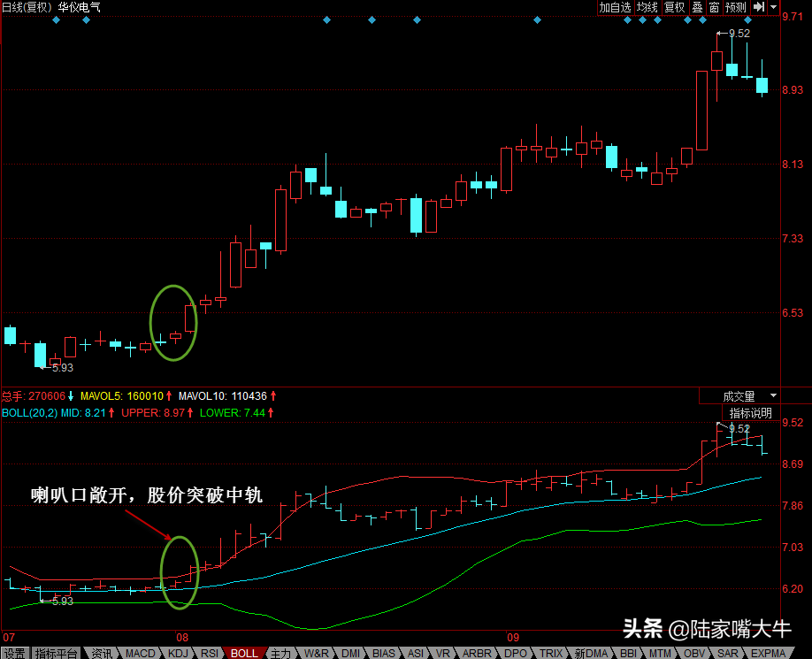Click the 预测 forecast button

[735, 7]
